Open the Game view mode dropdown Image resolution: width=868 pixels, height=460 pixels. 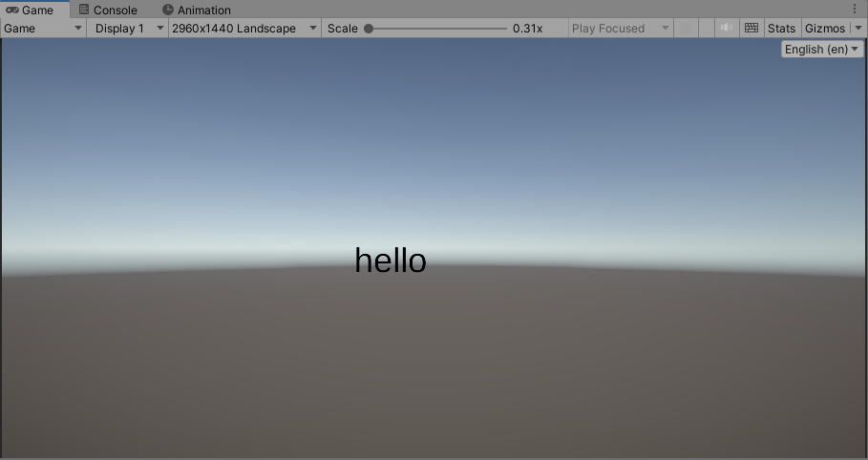pos(43,29)
